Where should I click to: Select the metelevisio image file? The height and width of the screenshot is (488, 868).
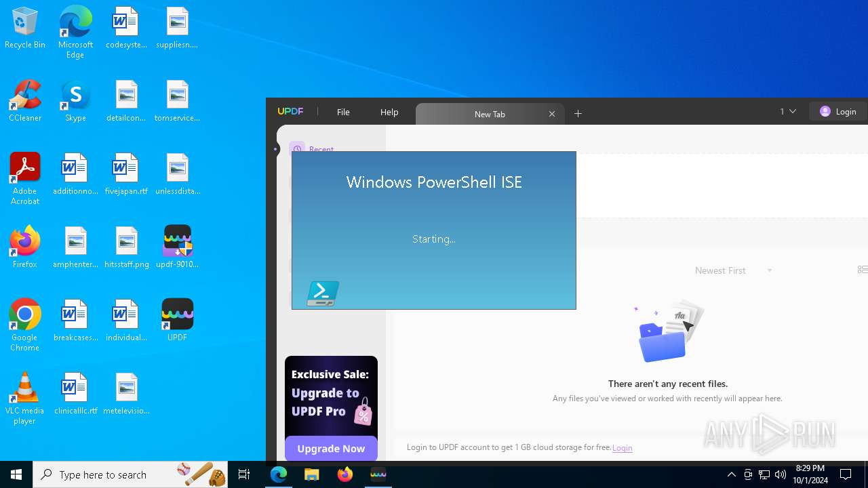[x=126, y=394]
